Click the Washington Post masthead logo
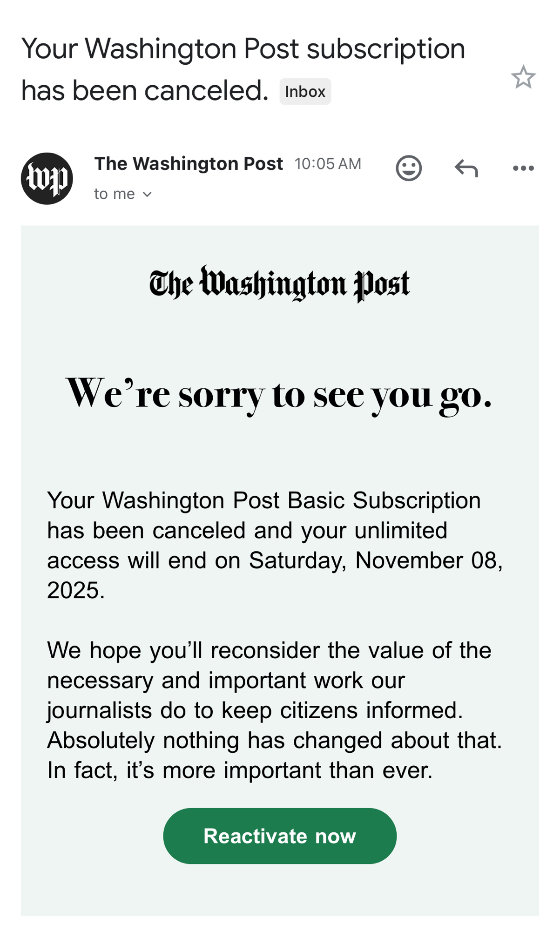The height and width of the screenshot is (931, 560). (279, 283)
